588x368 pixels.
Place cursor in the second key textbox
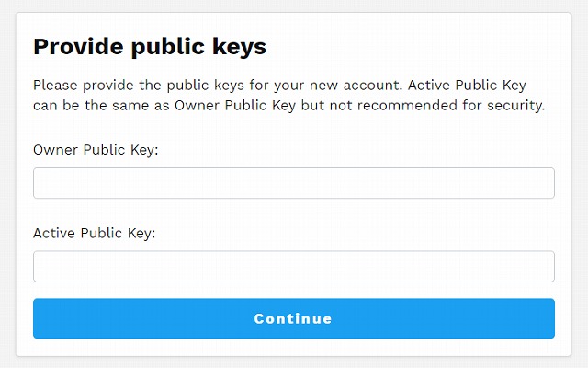click(294, 266)
